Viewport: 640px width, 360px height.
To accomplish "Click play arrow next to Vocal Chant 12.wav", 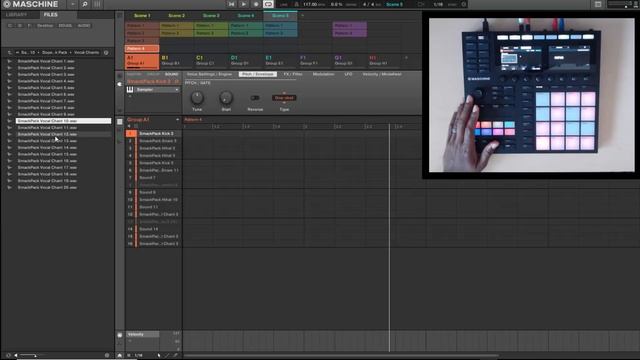I will click(x=9, y=134).
